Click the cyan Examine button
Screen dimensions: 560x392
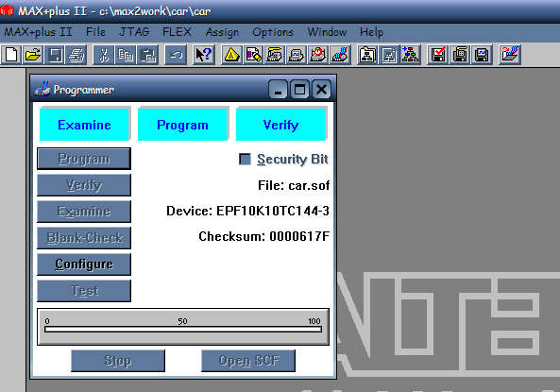[84, 125]
